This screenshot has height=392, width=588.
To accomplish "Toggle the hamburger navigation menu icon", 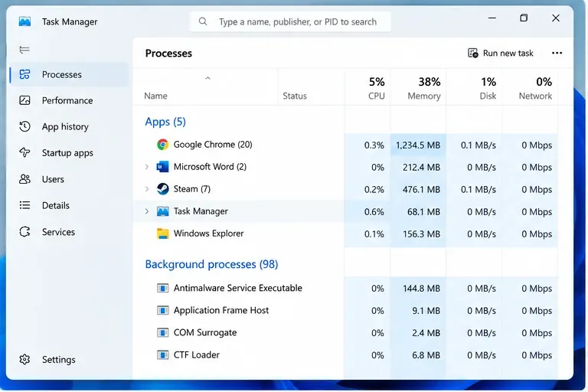I will click(x=24, y=50).
